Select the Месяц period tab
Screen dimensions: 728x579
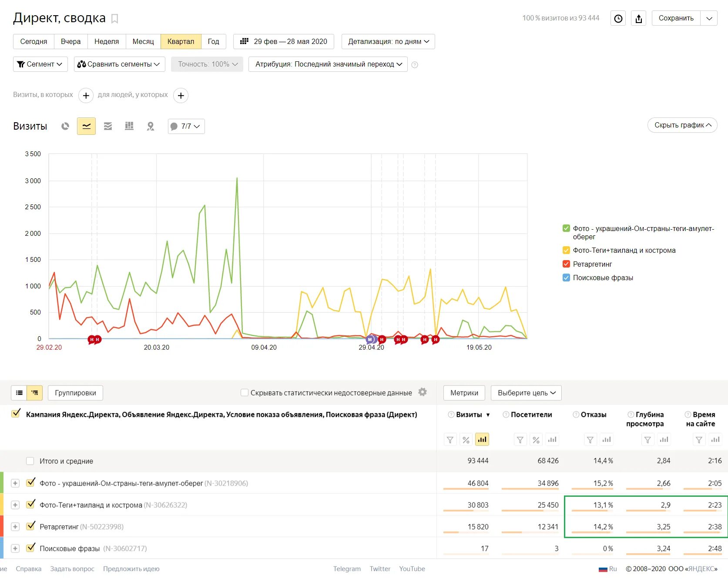coord(143,42)
